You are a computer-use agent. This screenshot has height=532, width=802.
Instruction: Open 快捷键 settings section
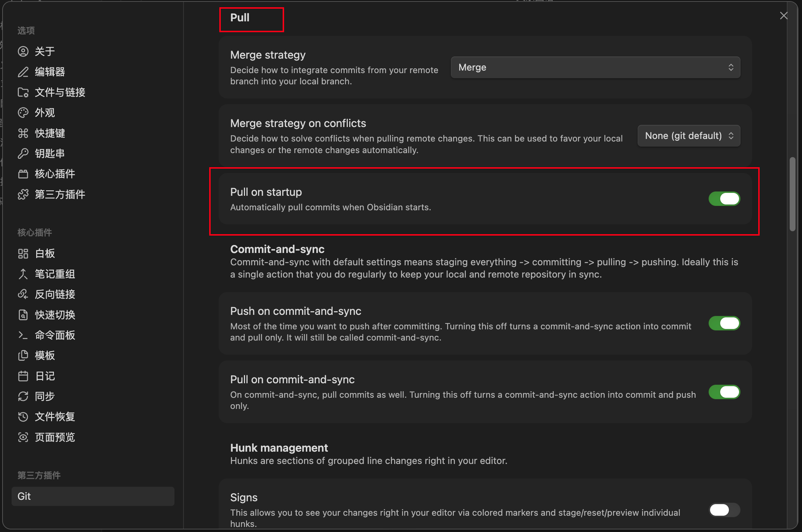[93, 133]
